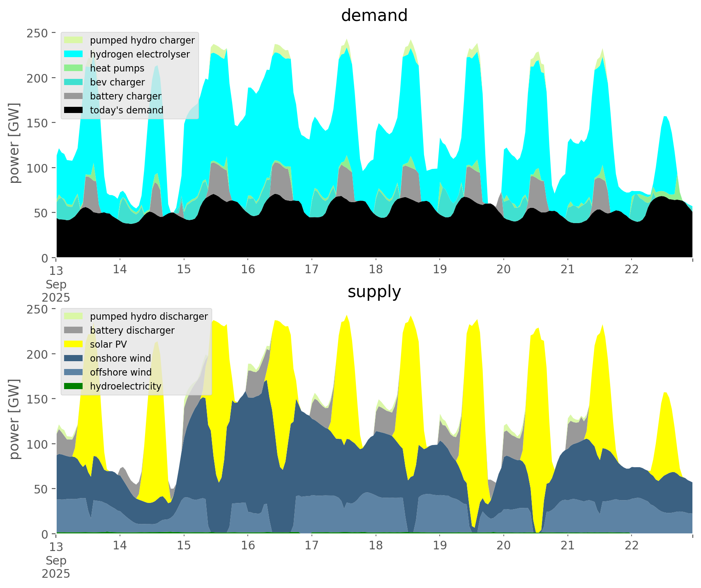Click the pumped hydro charger legend swatch
Screen dimensions: 701x588
74,40
